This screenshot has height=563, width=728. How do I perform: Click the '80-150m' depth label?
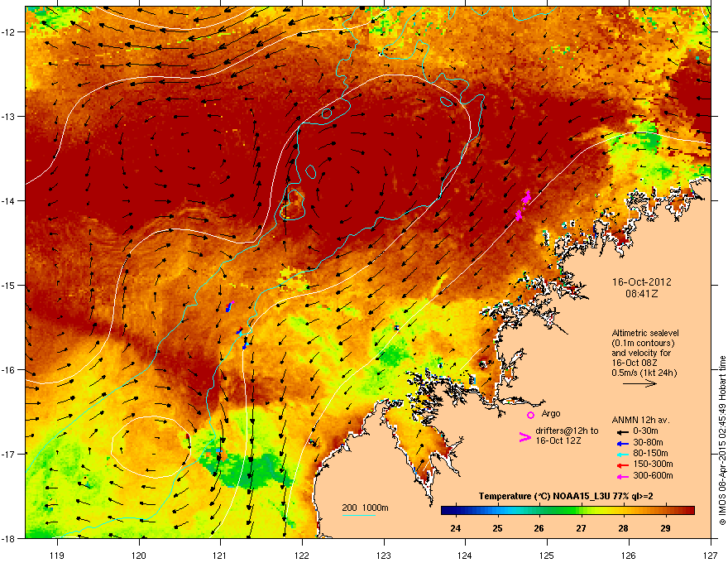click(x=650, y=453)
